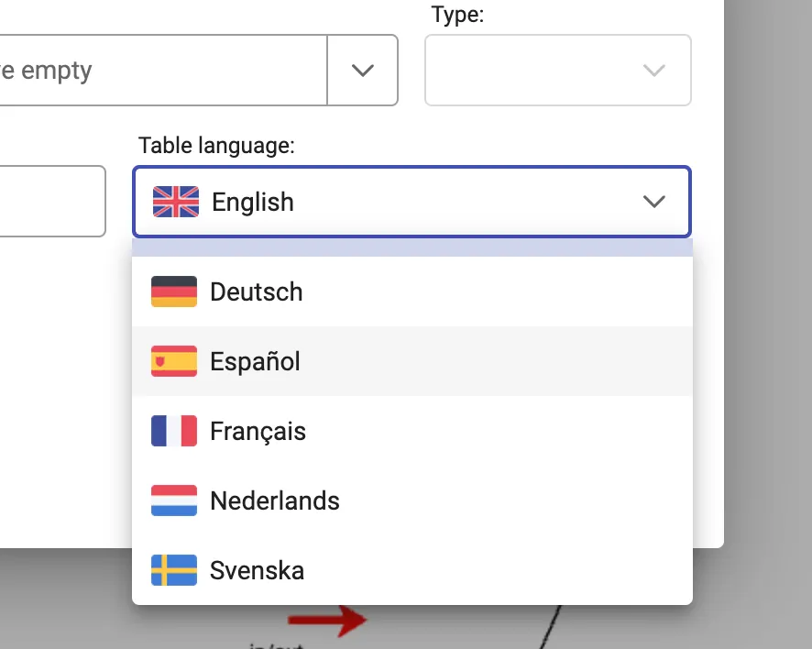
Task: Click the selected English value text
Action: 253,202
